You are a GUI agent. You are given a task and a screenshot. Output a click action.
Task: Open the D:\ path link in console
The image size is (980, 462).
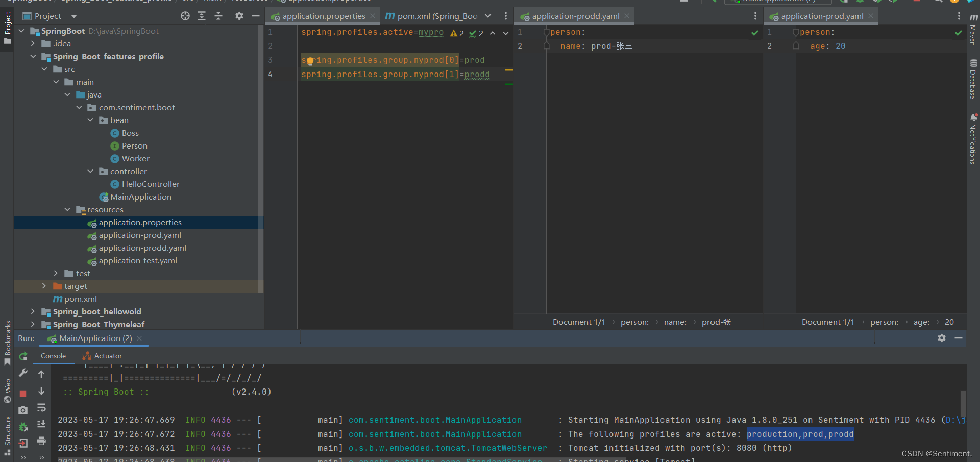click(x=955, y=420)
